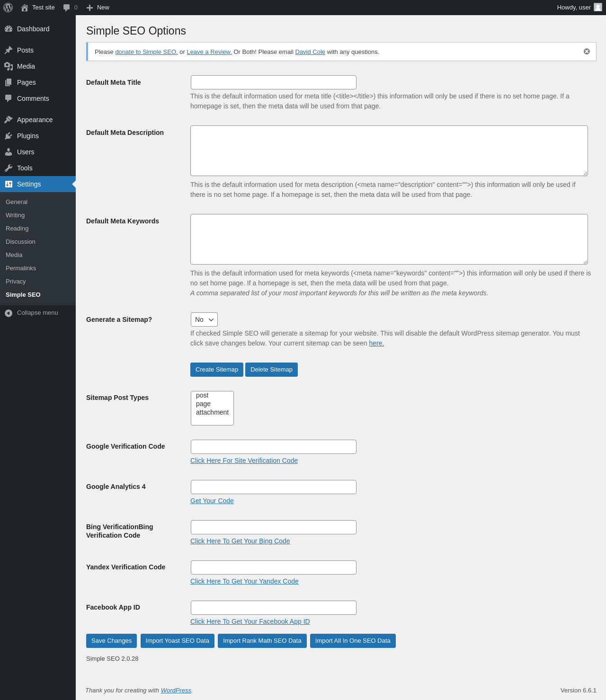Focus the Yandex Verification Code field
The height and width of the screenshot is (700, 606).
[x=274, y=567]
